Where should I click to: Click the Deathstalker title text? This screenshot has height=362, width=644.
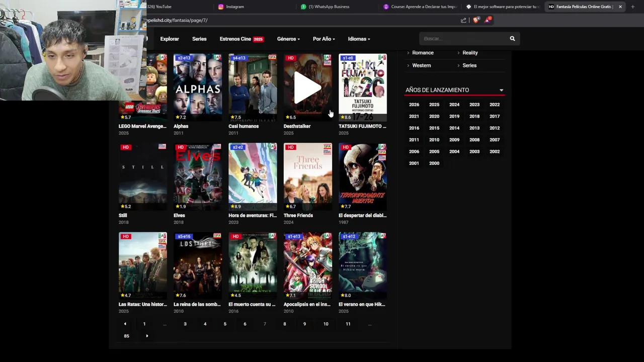(297, 126)
